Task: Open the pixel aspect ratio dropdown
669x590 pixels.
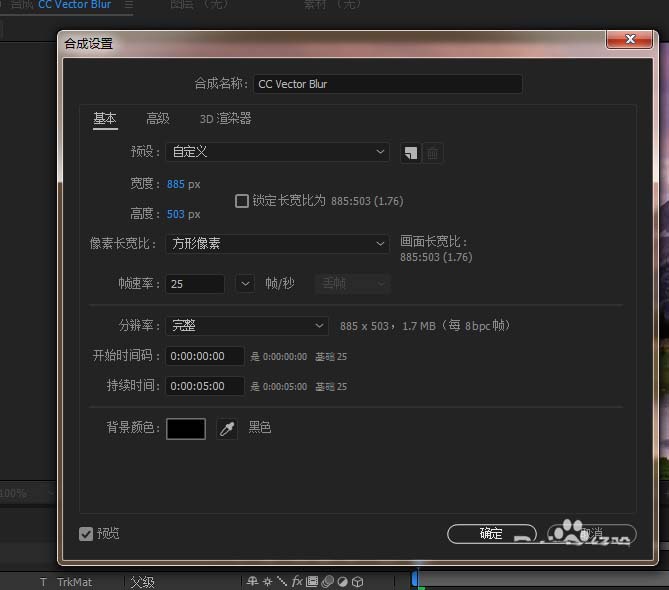Action: pyautogui.click(x=277, y=244)
